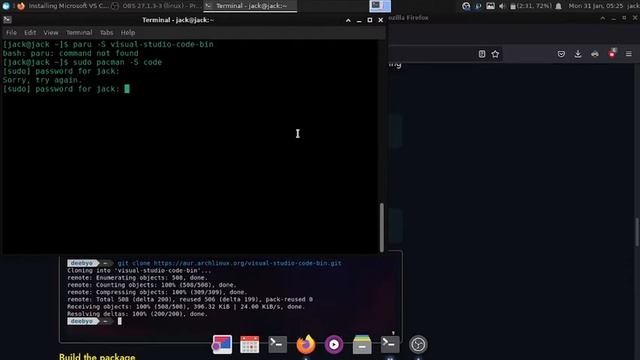
Task: Click the screenshot image tray icon
Action: 490,6
